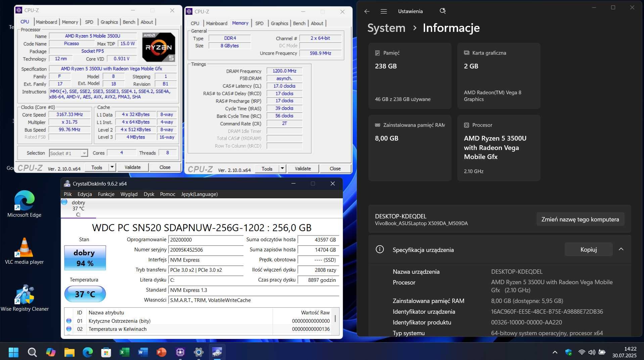Viewport: 644px width, 360px height.
Task: Click 37 °C temperature indicator button
Action: pos(85,294)
